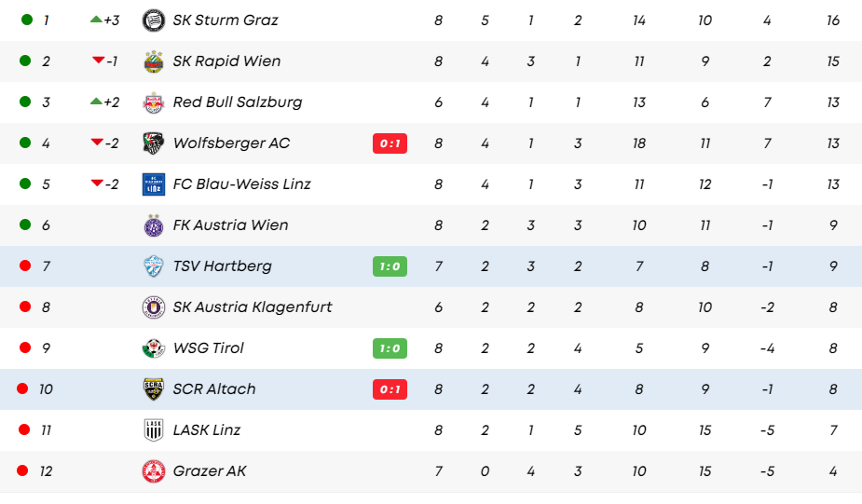
Task: Click the green up arrow +3 indicator
Action: coord(96,20)
